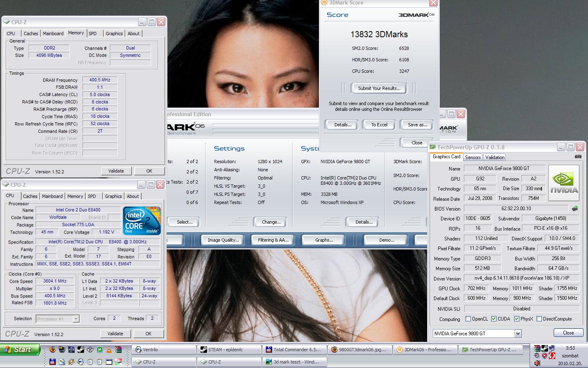588x368 pixels.
Task: Click Intel Core 2 Duo logo in CPU-Z
Action: [142, 221]
